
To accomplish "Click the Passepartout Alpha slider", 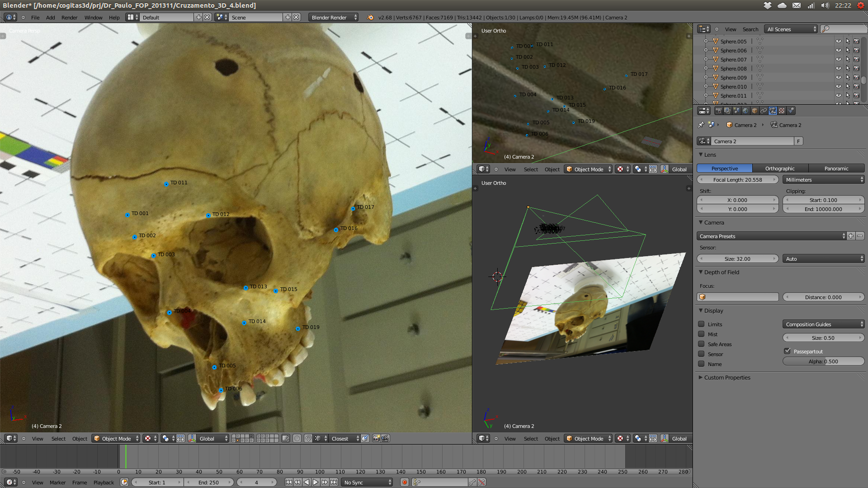I will click(x=823, y=361).
